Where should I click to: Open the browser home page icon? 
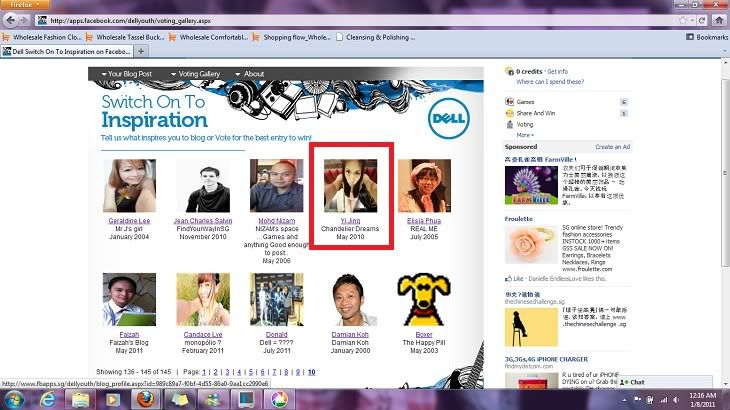(x=719, y=20)
